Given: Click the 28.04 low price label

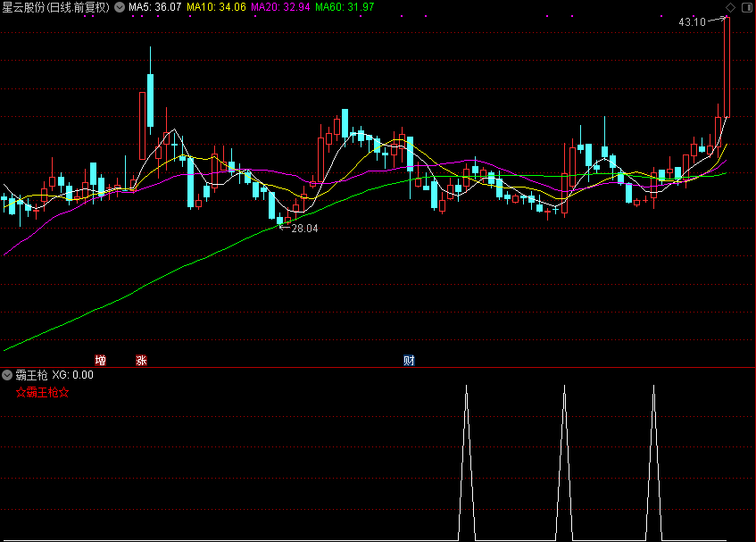Looking at the screenshot, I should tap(304, 229).
